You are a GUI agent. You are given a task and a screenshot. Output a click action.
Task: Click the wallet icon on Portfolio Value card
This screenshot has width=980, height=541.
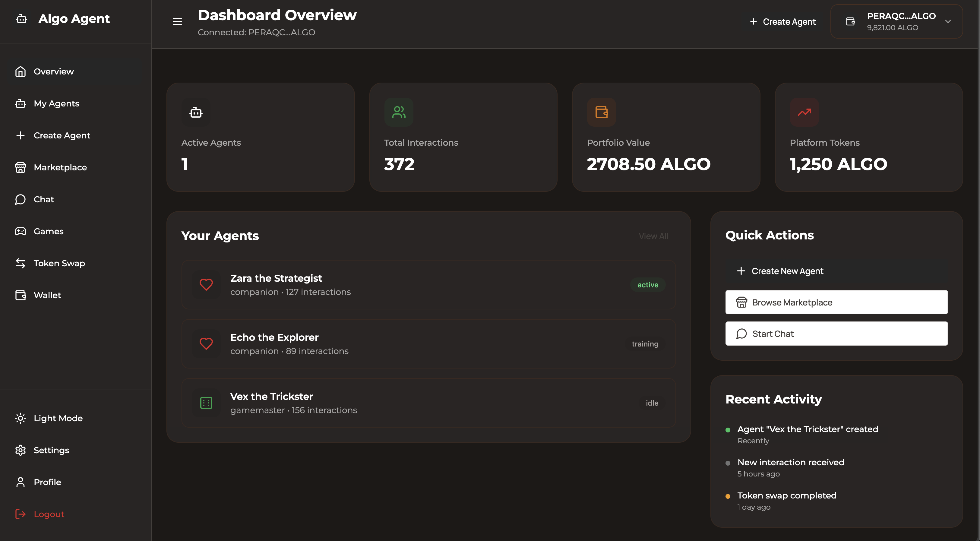(601, 112)
